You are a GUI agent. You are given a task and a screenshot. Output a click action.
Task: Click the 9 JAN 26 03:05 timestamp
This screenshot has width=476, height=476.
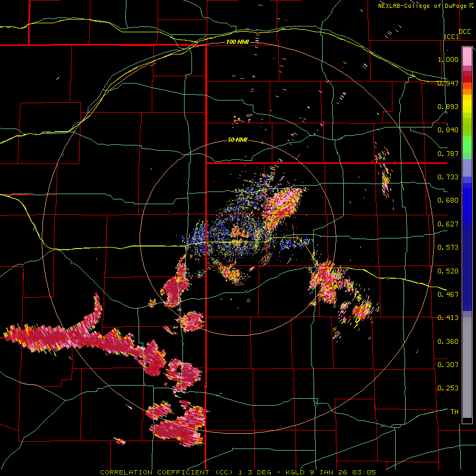[343, 472]
